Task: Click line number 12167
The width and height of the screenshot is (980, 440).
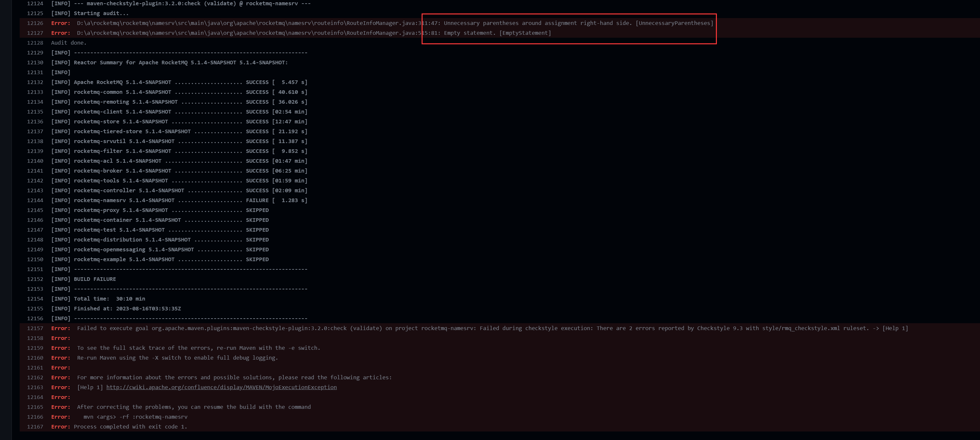Action: 35,427
